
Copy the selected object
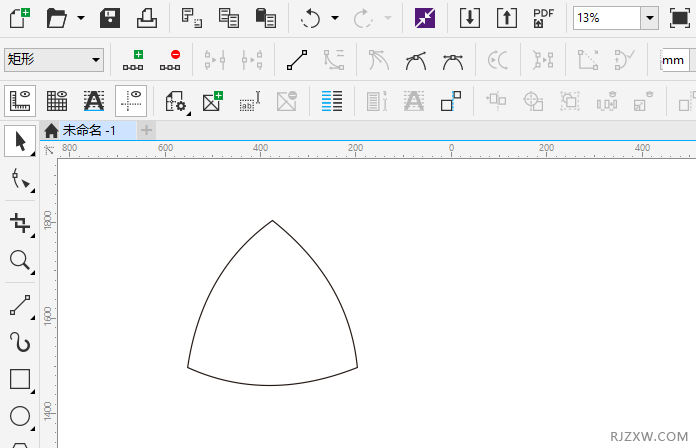tap(229, 18)
